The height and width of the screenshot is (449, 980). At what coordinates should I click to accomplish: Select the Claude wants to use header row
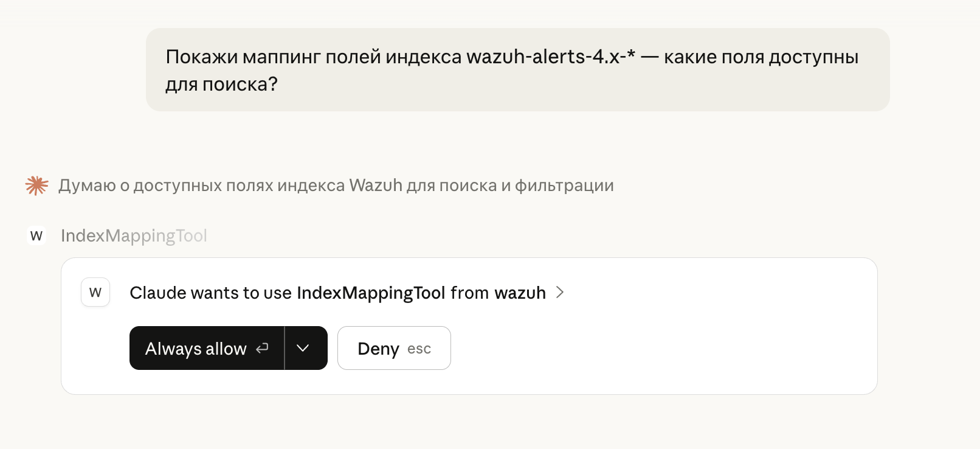coord(337,293)
